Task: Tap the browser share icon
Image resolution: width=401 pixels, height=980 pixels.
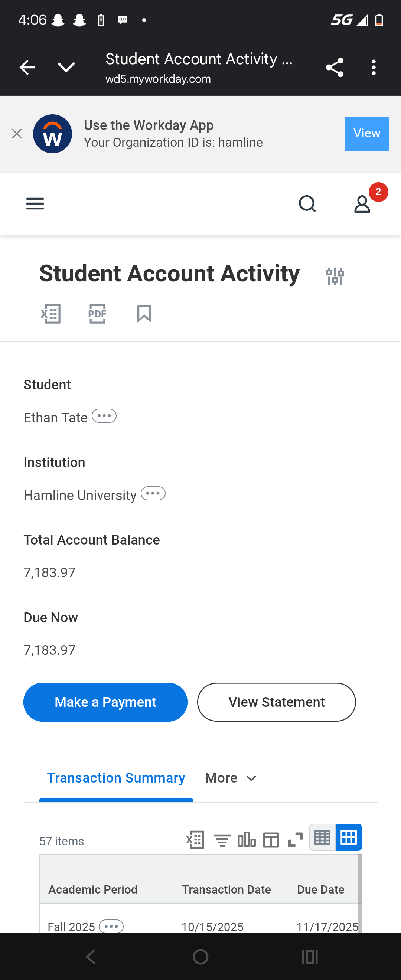Action: pyautogui.click(x=335, y=68)
